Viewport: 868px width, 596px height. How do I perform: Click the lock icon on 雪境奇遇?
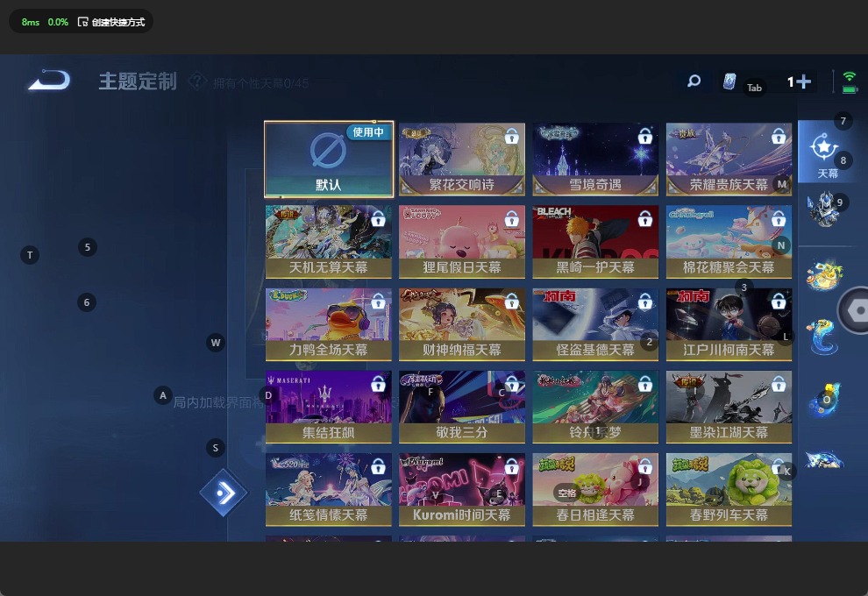645,136
